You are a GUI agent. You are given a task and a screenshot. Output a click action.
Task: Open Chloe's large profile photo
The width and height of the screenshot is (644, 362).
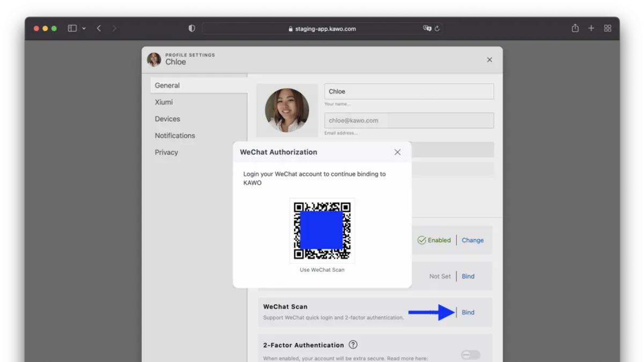[287, 110]
